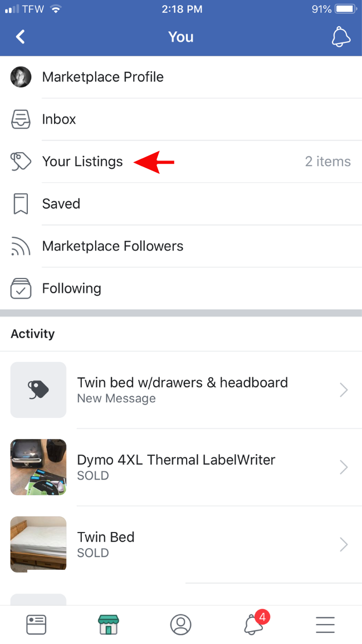
Task: Expand Dymo 4XL Thermal LabelWriter chevron
Action: coord(344,467)
